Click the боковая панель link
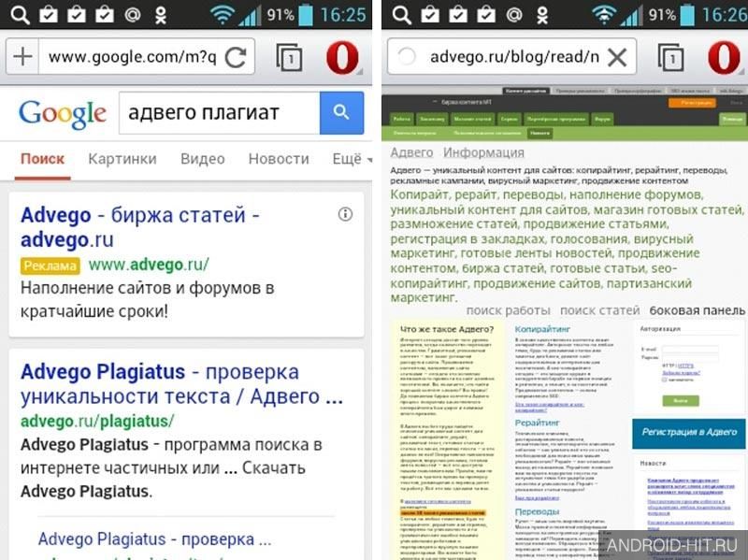Image resolution: width=748 pixels, height=560 pixels. click(x=697, y=310)
